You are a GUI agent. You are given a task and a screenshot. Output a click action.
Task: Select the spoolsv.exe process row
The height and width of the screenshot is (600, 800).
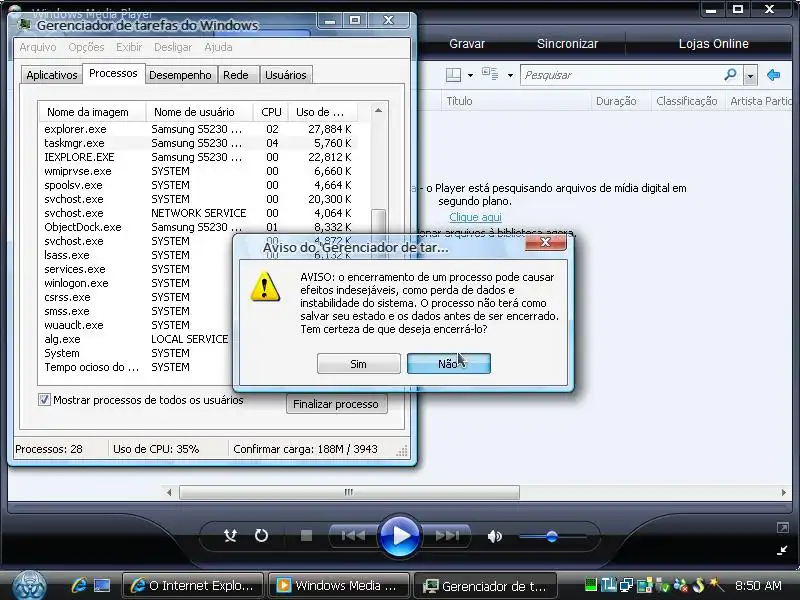point(198,185)
